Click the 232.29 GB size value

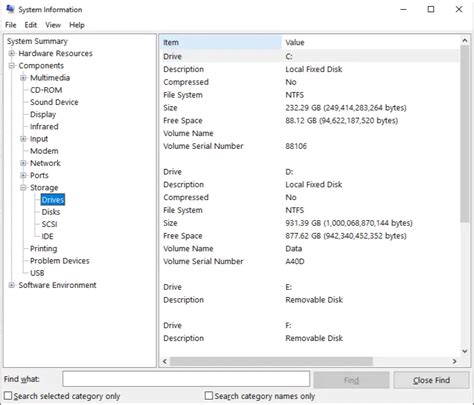[x=346, y=108]
